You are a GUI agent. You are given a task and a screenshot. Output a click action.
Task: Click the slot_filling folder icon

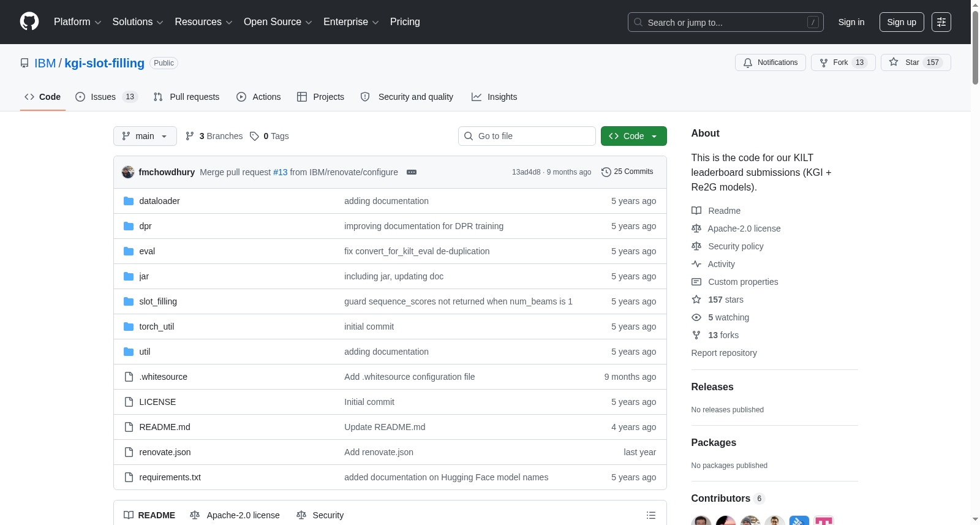tap(129, 301)
